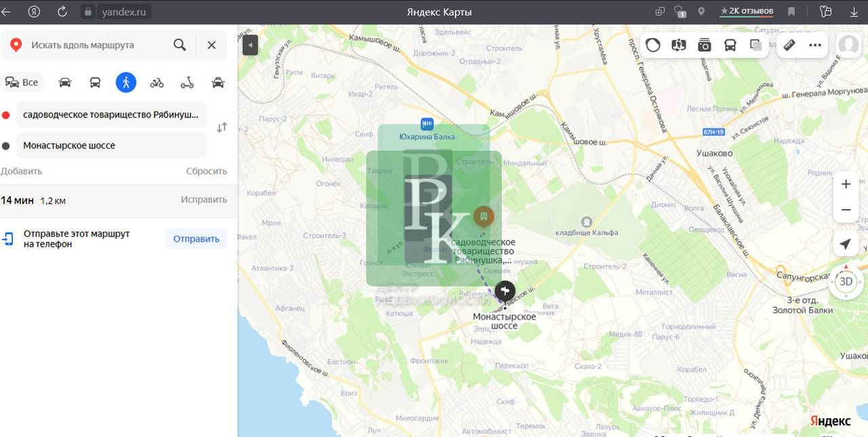Switch route mode to bicycle
The image size is (868, 437).
157,82
